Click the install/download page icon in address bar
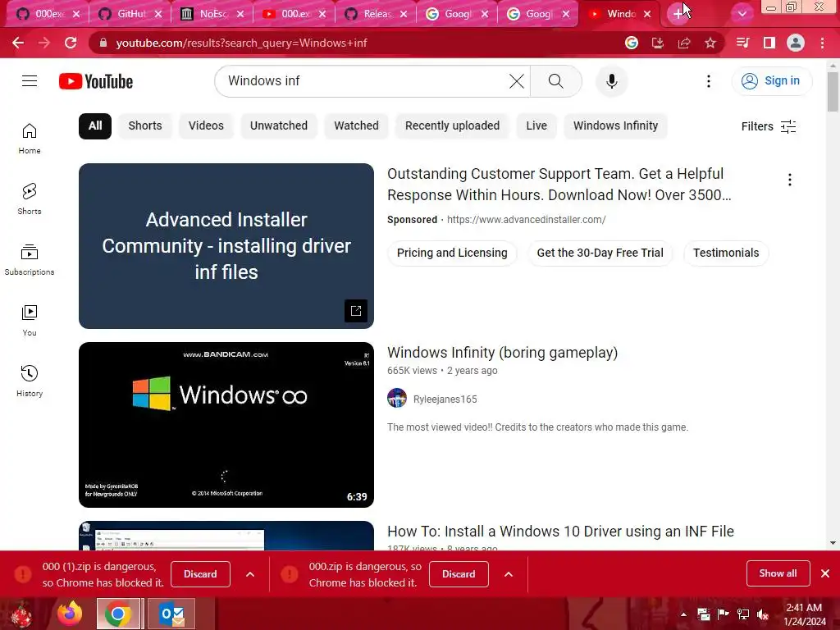 (x=658, y=43)
